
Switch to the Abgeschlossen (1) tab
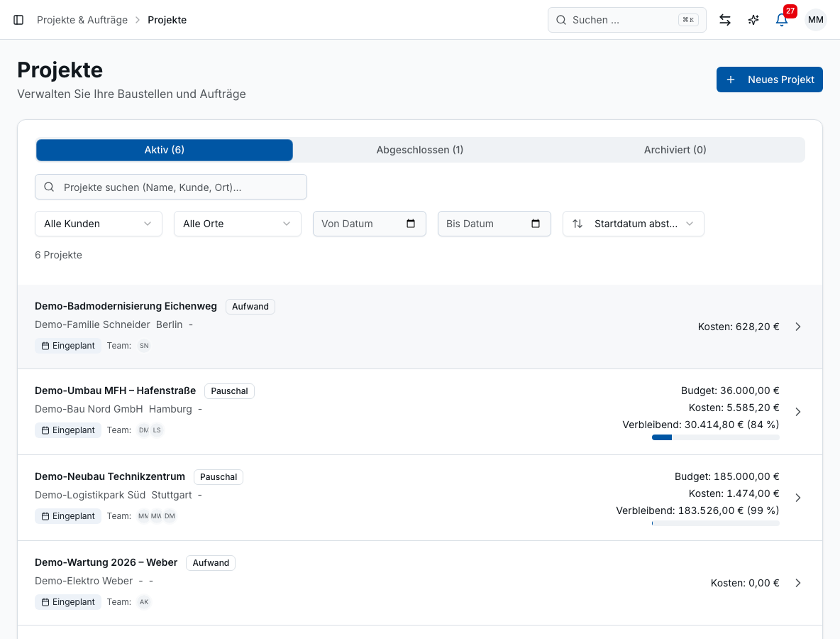(x=420, y=150)
